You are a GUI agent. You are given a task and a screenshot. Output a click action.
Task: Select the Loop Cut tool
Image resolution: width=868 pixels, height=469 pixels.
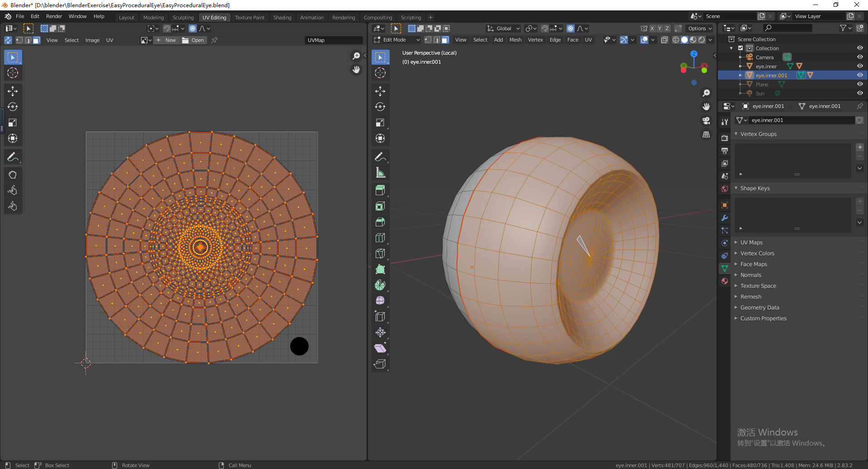(380, 238)
